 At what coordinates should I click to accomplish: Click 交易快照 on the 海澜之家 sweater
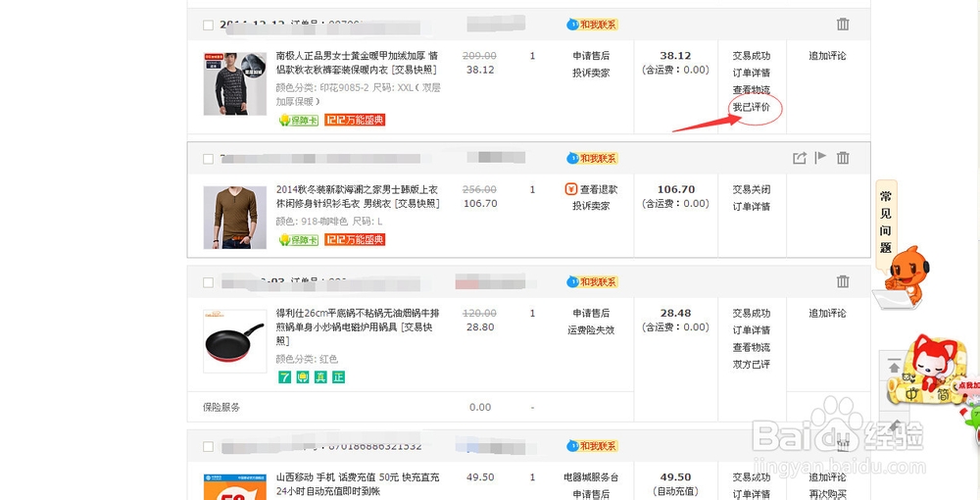[416, 203]
